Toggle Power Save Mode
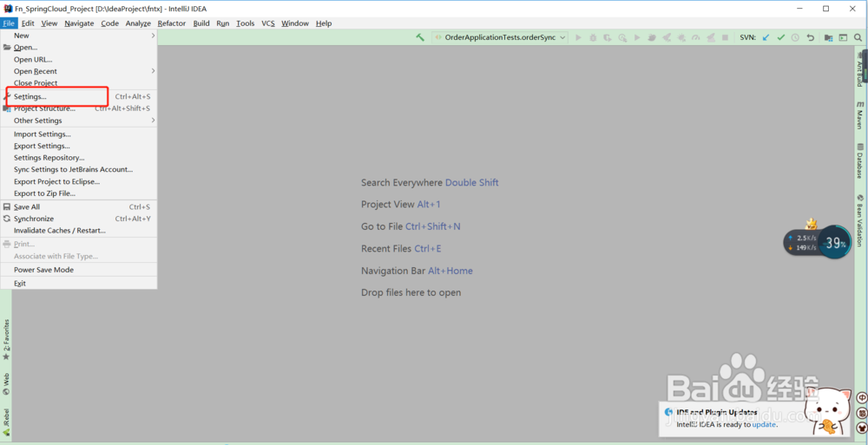Screen dimensions: 868x445 pos(79,270)
